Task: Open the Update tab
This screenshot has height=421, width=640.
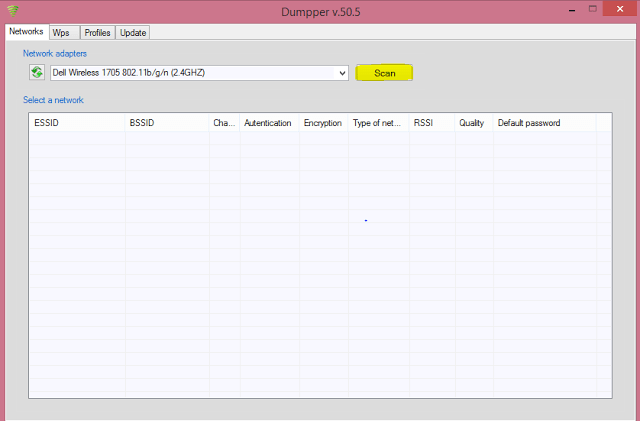Action: pos(133,33)
